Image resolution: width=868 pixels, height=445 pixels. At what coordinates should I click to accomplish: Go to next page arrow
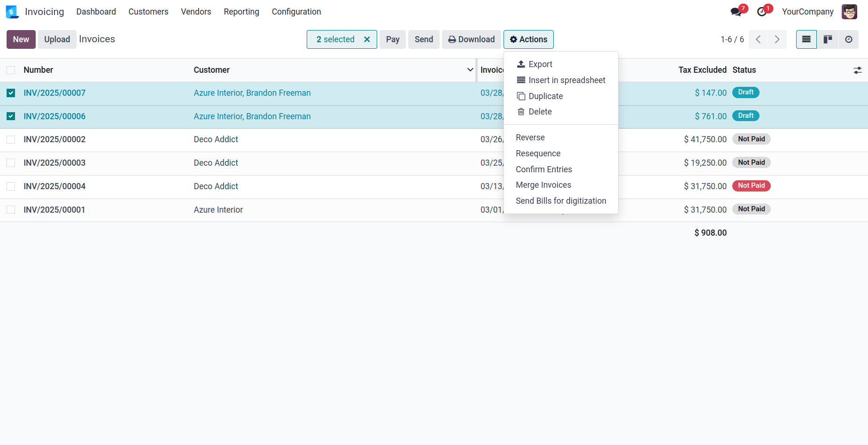click(777, 39)
